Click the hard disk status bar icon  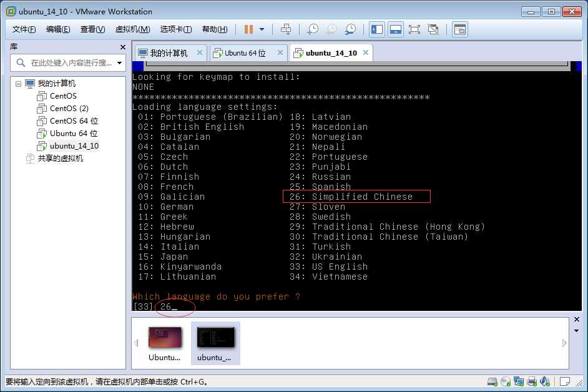tap(492, 382)
